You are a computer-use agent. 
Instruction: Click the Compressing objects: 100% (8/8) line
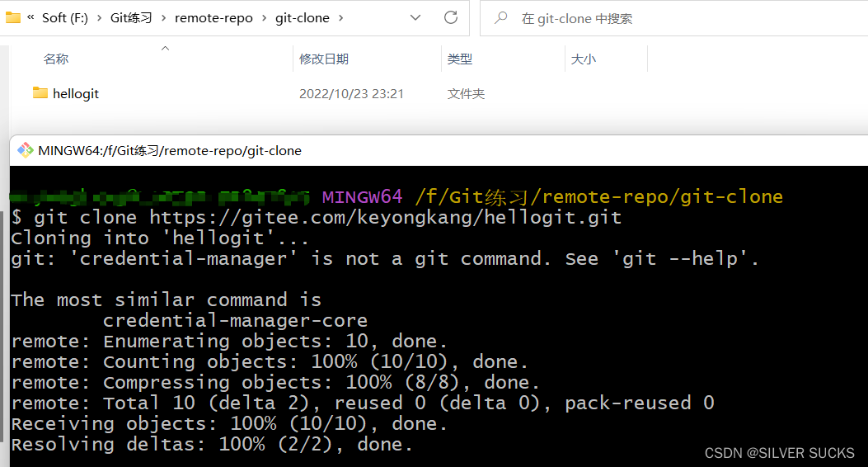[x=275, y=382]
